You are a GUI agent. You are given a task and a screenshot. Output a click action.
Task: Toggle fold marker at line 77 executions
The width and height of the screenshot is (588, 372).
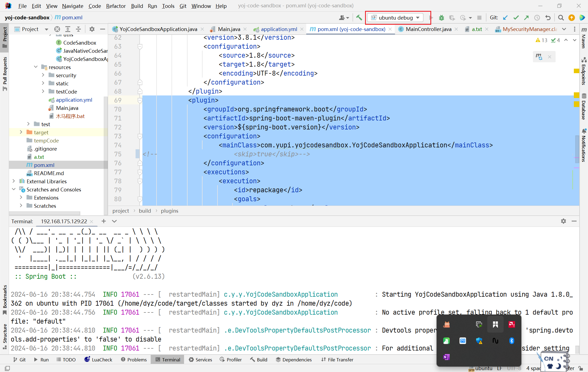pos(140,172)
